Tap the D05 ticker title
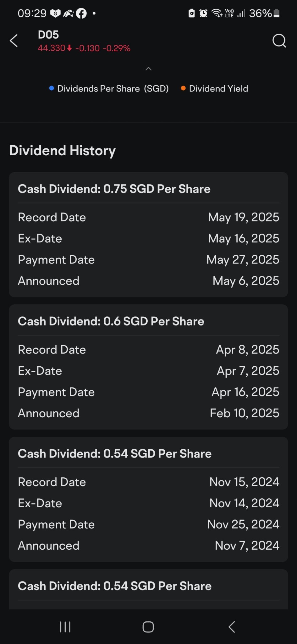297x644 pixels. [x=48, y=35]
